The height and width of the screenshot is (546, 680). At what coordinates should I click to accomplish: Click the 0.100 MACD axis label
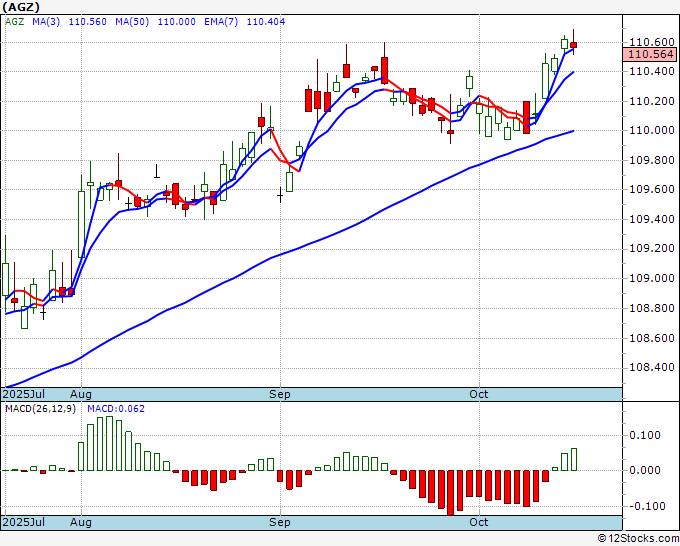click(x=645, y=435)
